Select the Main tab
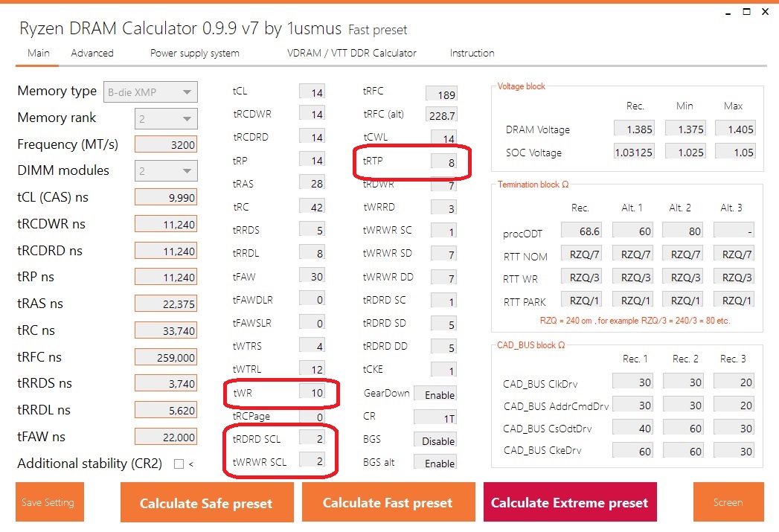Image resolution: width=779 pixels, height=532 pixels. pyautogui.click(x=39, y=54)
